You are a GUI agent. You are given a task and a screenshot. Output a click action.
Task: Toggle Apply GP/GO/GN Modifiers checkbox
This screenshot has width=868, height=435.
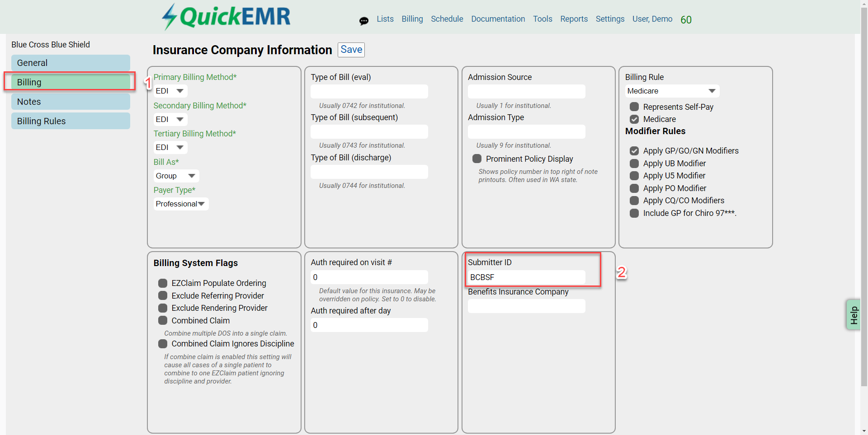pyautogui.click(x=634, y=151)
